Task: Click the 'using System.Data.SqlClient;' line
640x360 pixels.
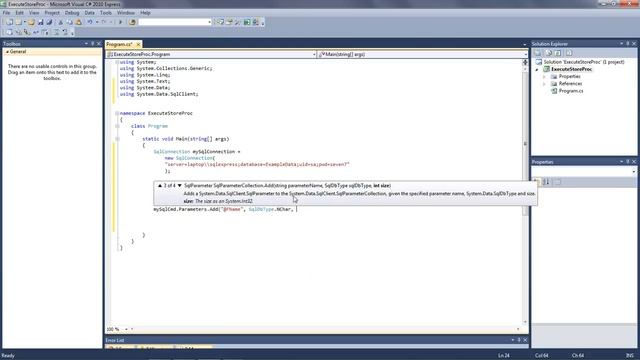Action: tap(159, 94)
